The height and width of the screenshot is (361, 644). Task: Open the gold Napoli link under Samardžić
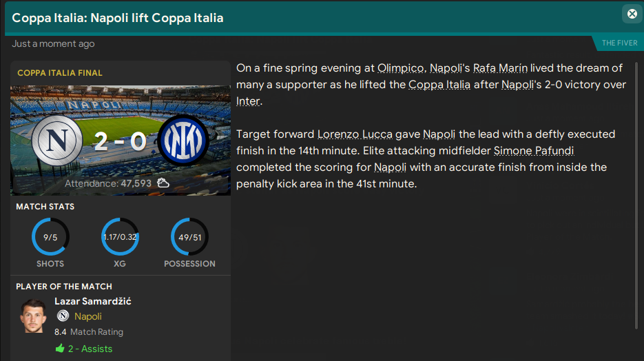(x=88, y=316)
